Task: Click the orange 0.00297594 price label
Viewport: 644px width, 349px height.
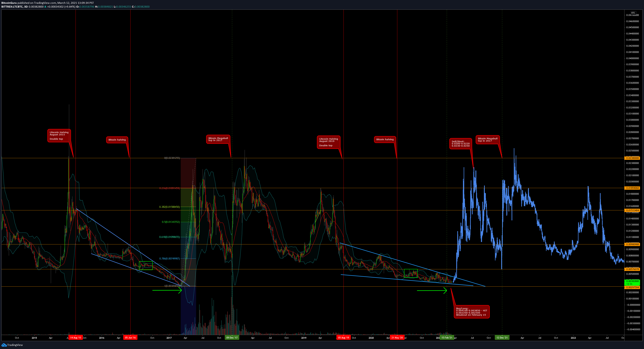Action: (632, 287)
